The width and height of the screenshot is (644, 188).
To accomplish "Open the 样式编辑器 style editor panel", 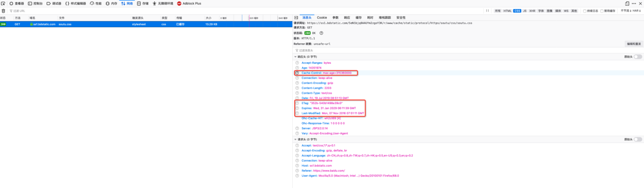I will coord(75,3).
